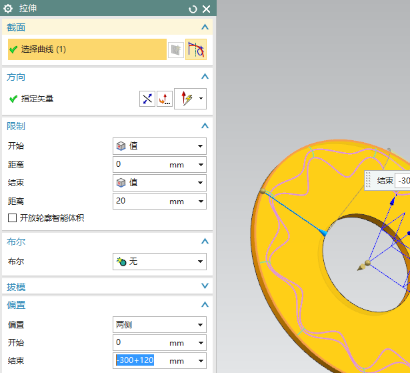Screen dimensions: 411x373
Task: Open the vector dialog icon
Action: pyautogui.click(x=165, y=99)
